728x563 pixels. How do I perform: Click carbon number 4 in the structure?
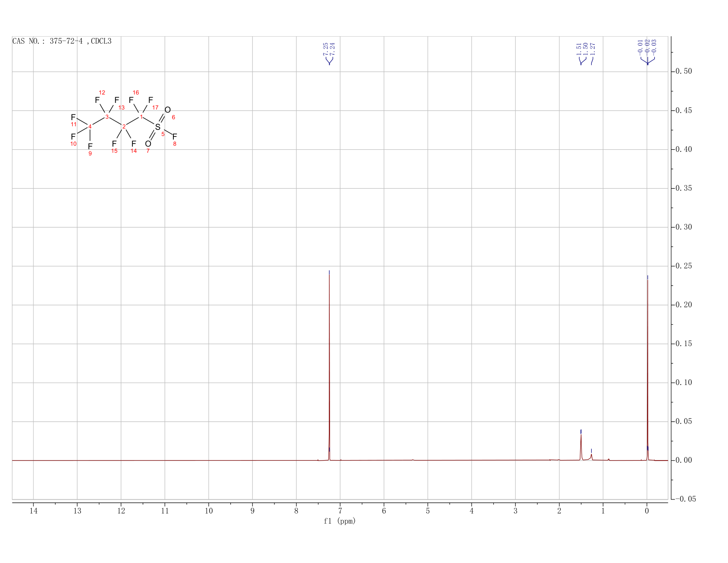pyautogui.click(x=90, y=127)
